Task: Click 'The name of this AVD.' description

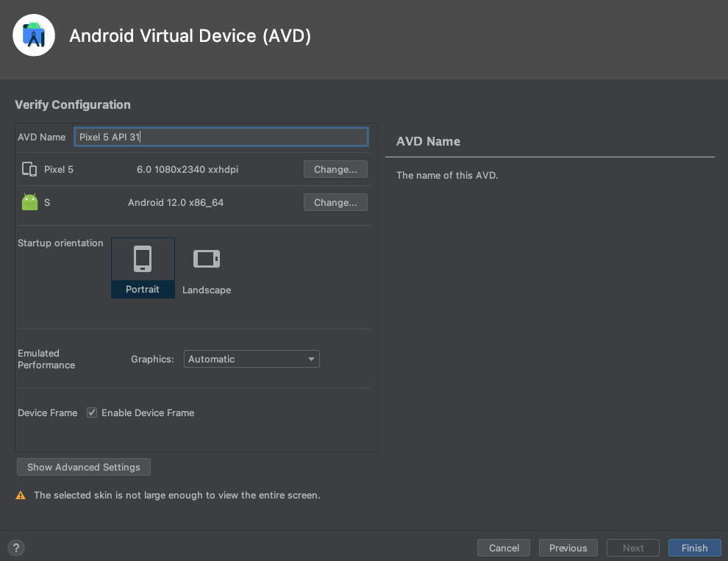Action: click(447, 175)
